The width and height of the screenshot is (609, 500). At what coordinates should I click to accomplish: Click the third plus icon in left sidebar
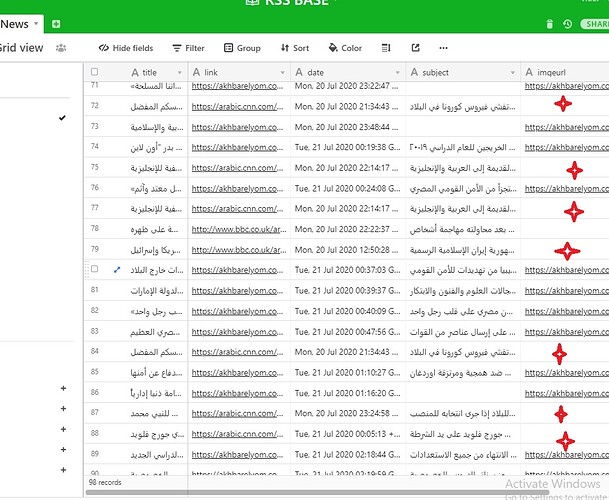63,429
